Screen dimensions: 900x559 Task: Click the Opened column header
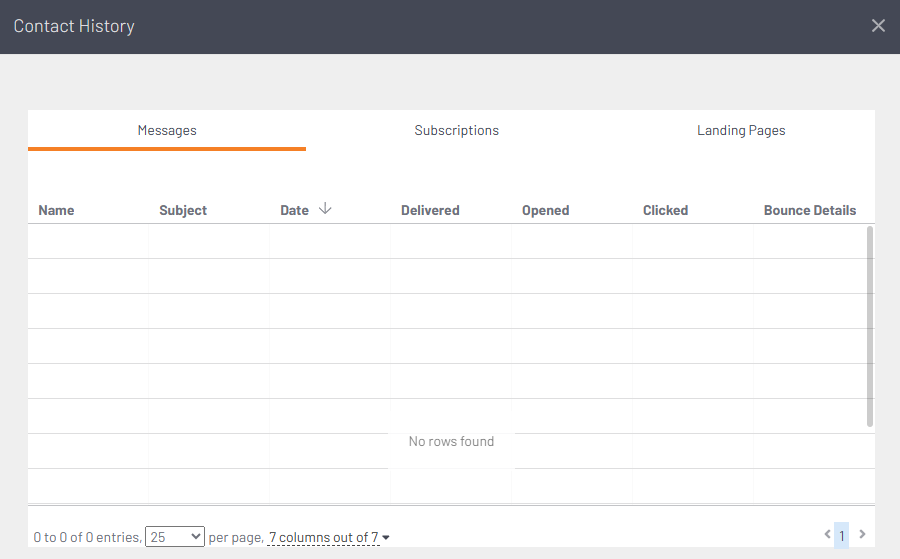tap(545, 210)
